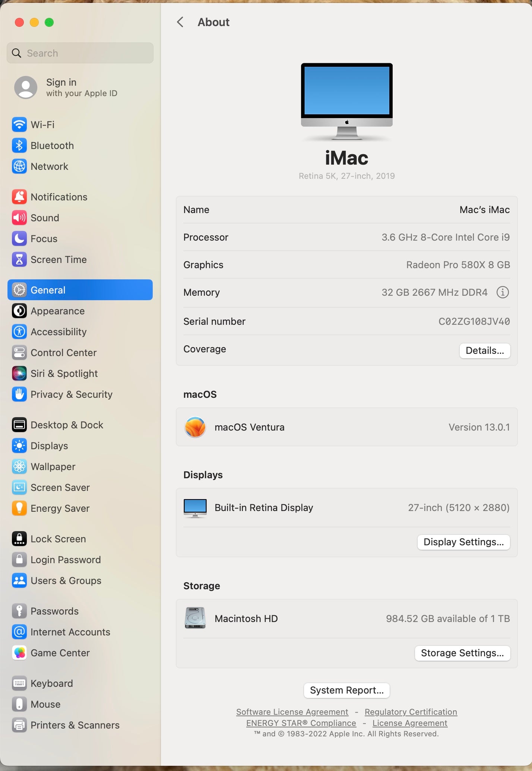Select the General sidebar item
This screenshot has width=532, height=771.
pyautogui.click(x=80, y=290)
